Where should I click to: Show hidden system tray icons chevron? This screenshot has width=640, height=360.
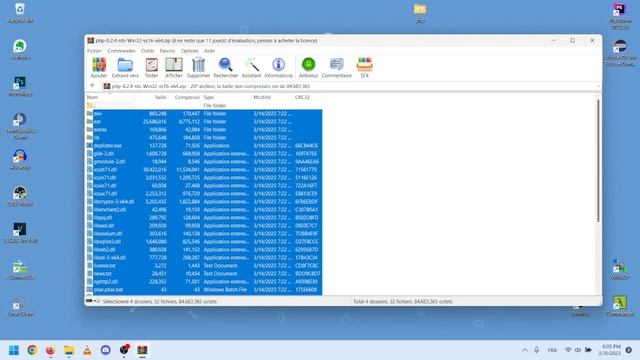(x=524, y=350)
